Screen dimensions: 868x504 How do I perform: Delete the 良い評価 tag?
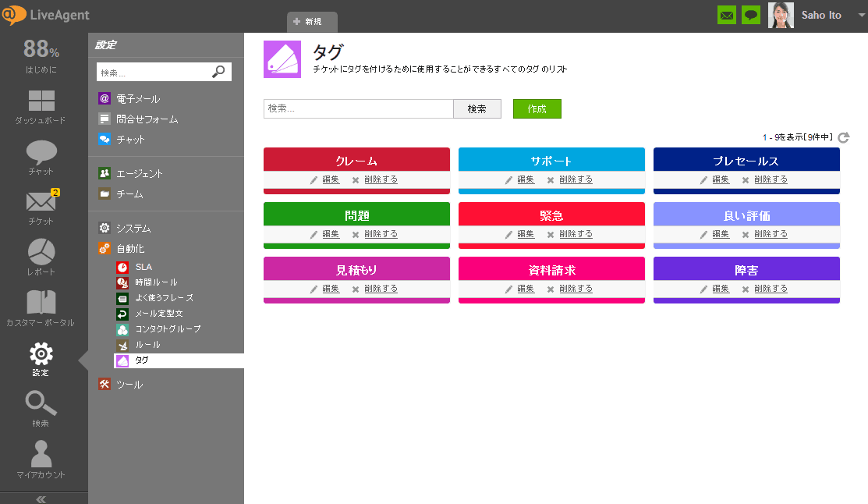(x=771, y=234)
